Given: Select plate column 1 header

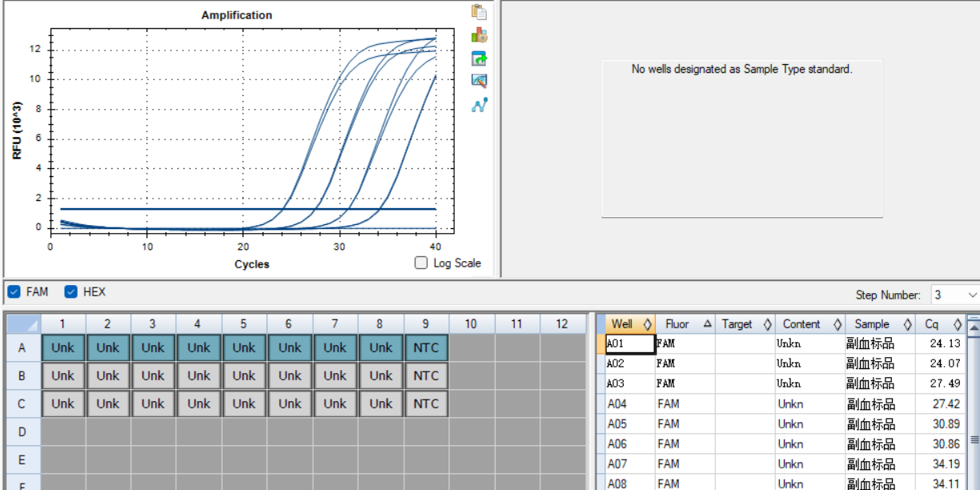Looking at the screenshot, I should [62, 323].
